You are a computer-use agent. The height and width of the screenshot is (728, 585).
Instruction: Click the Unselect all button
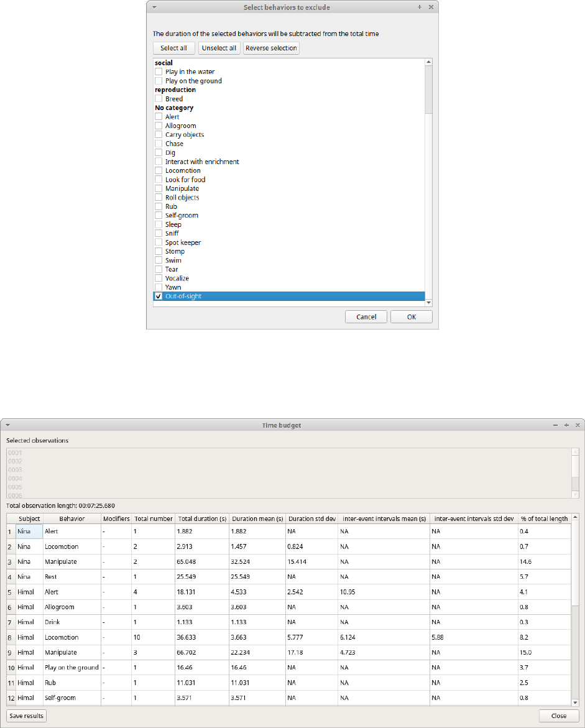click(x=219, y=48)
